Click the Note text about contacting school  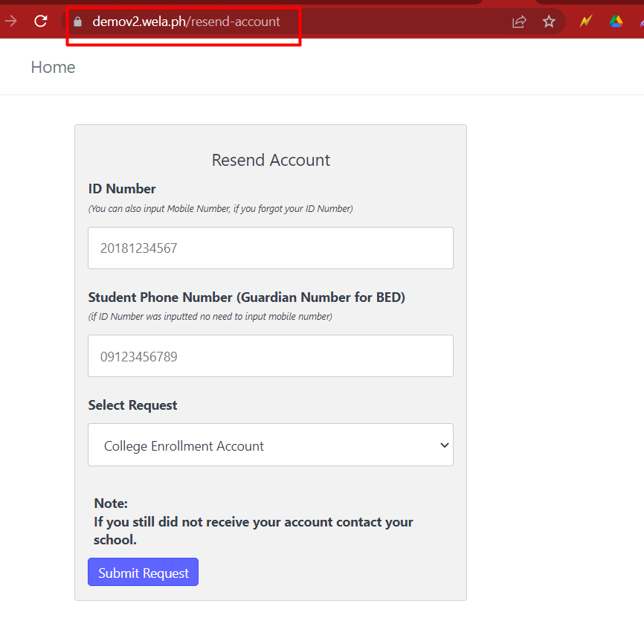pos(254,521)
